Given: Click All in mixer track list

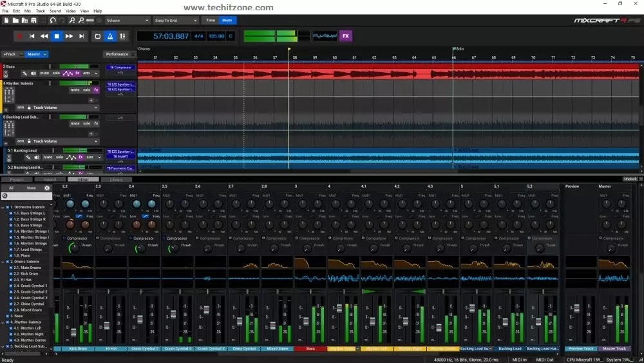Looking at the screenshot, I should 11,188.
